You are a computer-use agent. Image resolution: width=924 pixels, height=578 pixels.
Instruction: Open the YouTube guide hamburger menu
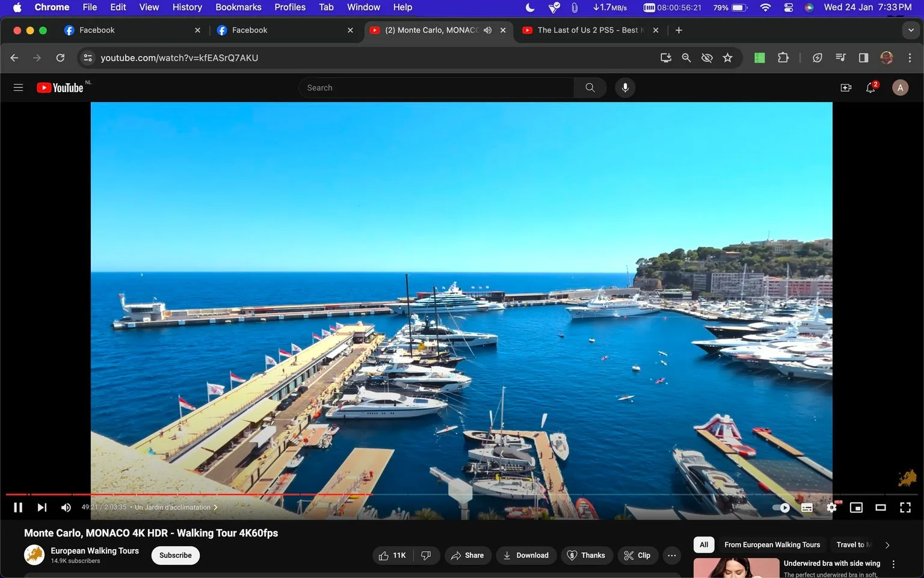18,87
